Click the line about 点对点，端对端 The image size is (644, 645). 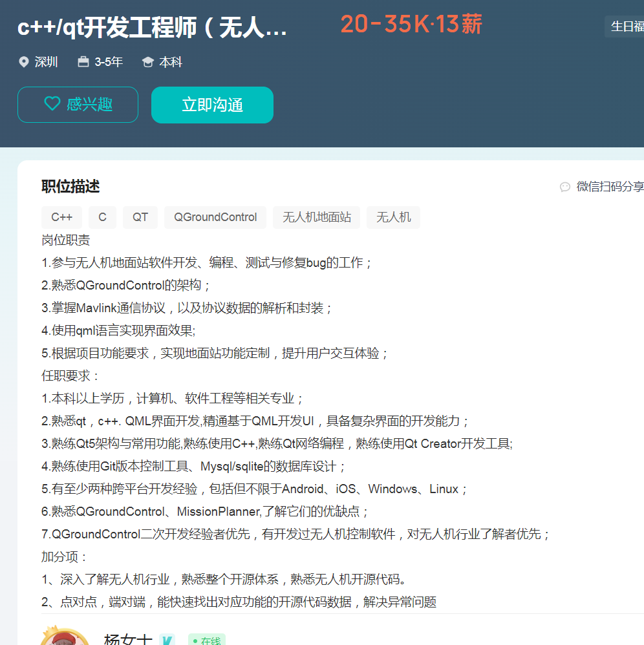(239, 602)
